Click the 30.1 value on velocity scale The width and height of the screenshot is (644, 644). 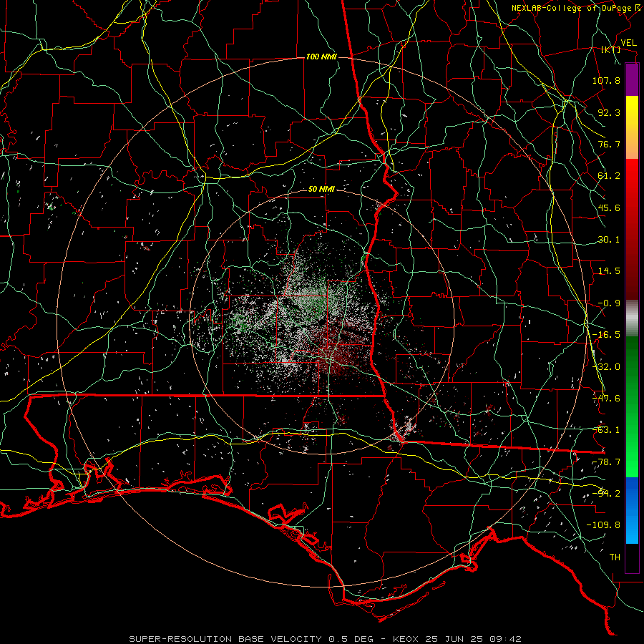tap(609, 240)
